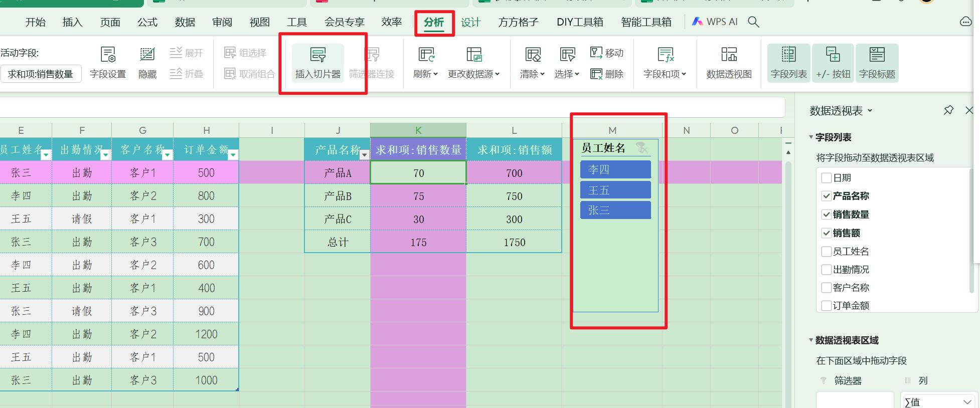Switch to the 方方格子 tab

point(518,22)
